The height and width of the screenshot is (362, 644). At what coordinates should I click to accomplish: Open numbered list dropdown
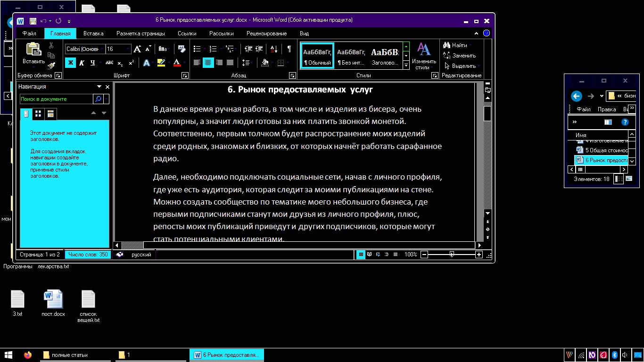(x=220, y=49)
